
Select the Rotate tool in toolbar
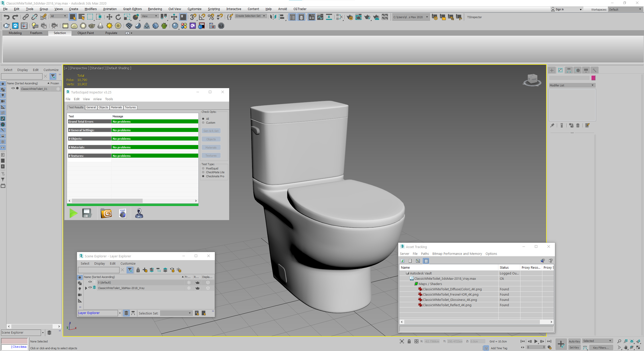coord(118,17)
